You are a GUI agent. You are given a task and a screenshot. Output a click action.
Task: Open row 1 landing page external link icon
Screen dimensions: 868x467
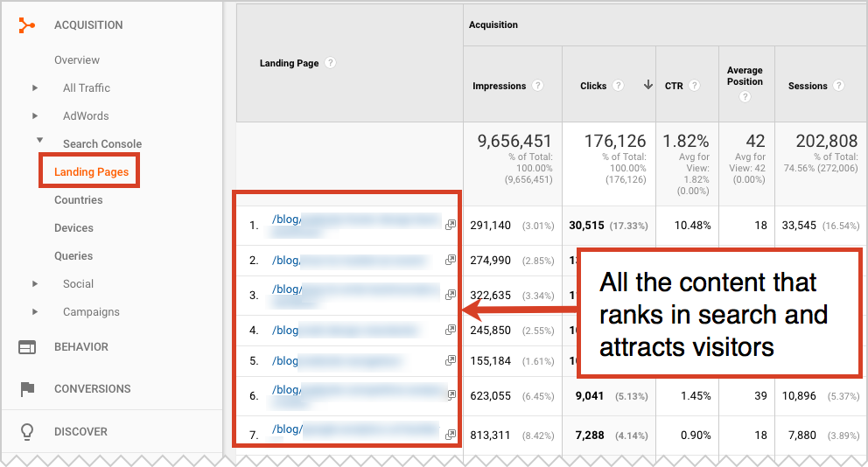point(451,225)
